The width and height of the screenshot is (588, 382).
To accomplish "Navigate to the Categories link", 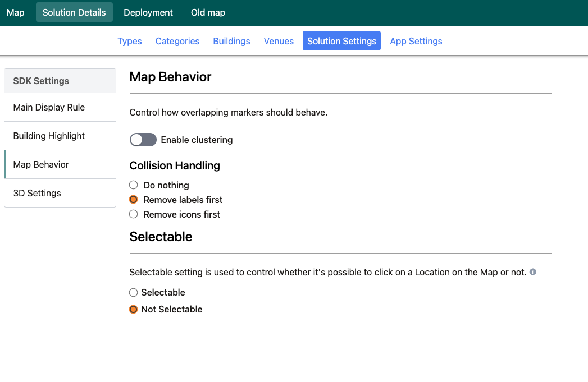I will click(x=177, y=41).
